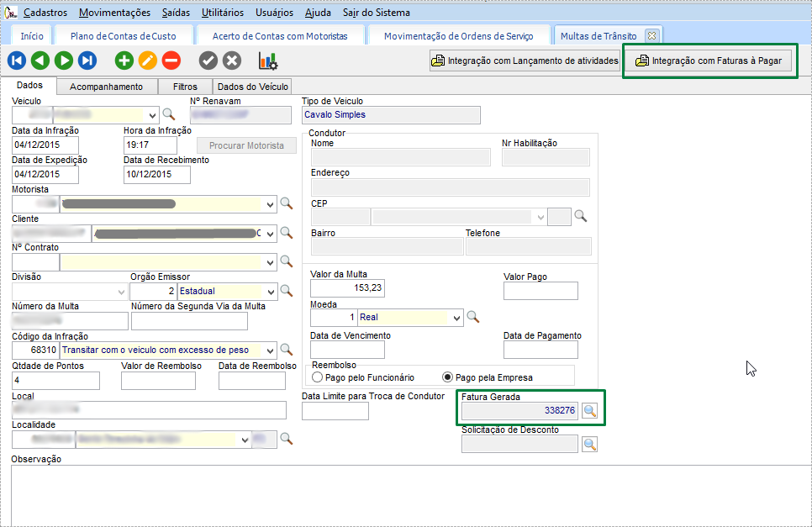Switch to the Acompanhamento tab
Viewport: 812px width, 527px height.
106,87
